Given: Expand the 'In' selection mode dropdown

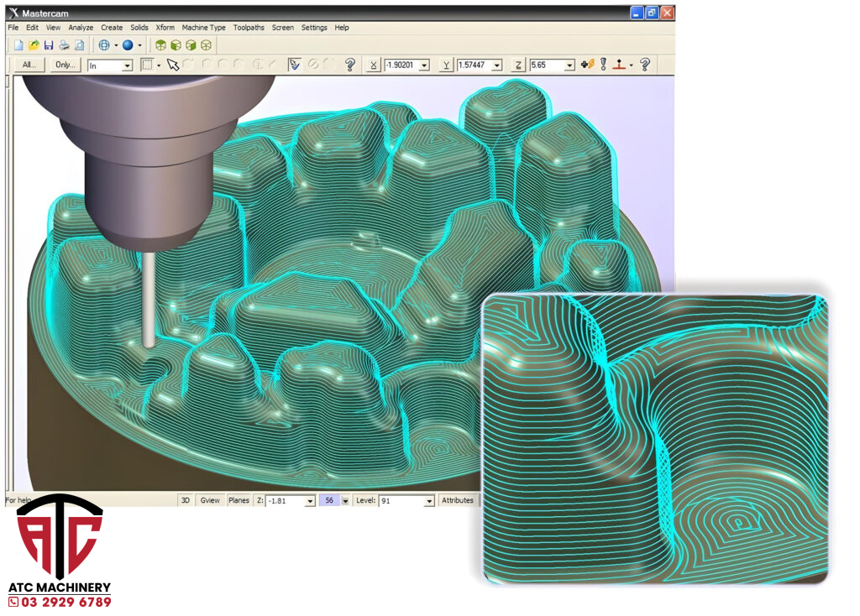Looking at the screenshot, I should click(128, 65).
